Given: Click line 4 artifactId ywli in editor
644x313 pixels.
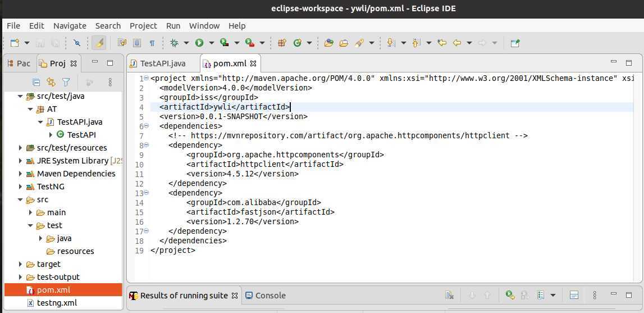Looking at the screenshot, I should pos(225,107).
